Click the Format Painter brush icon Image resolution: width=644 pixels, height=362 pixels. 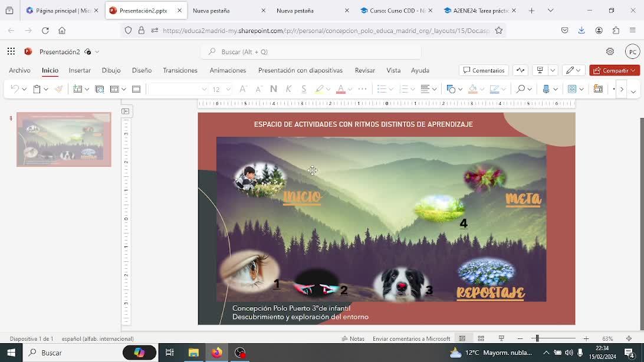[59, 89]
